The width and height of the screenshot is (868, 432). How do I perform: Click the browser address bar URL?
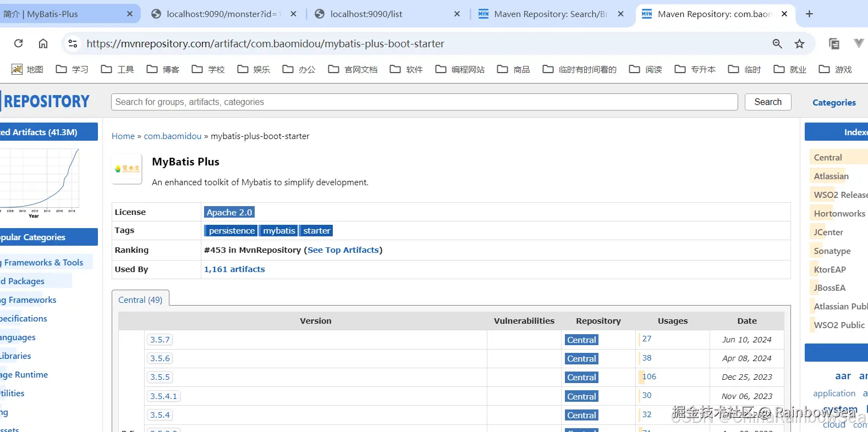pos(265,43)
